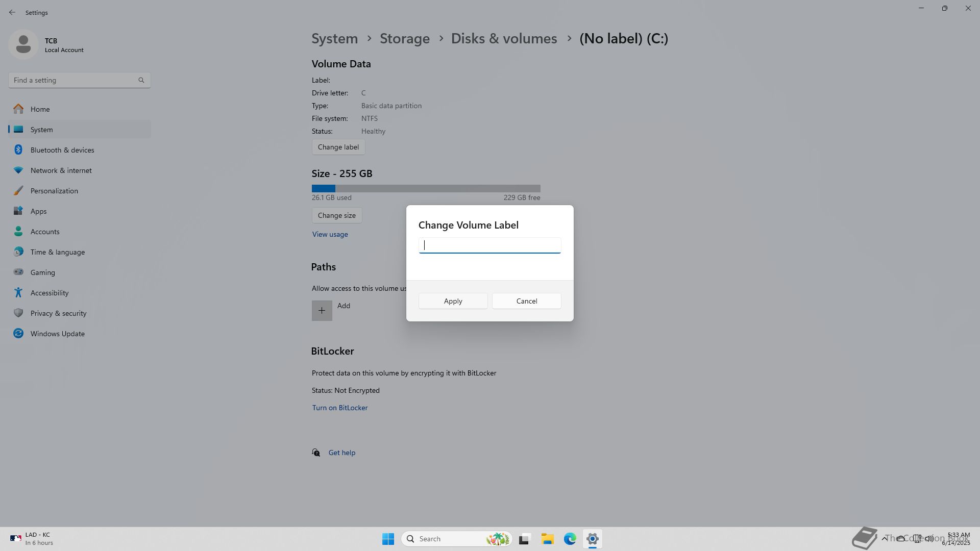Open Network & internet section

[x=61, y=170]
